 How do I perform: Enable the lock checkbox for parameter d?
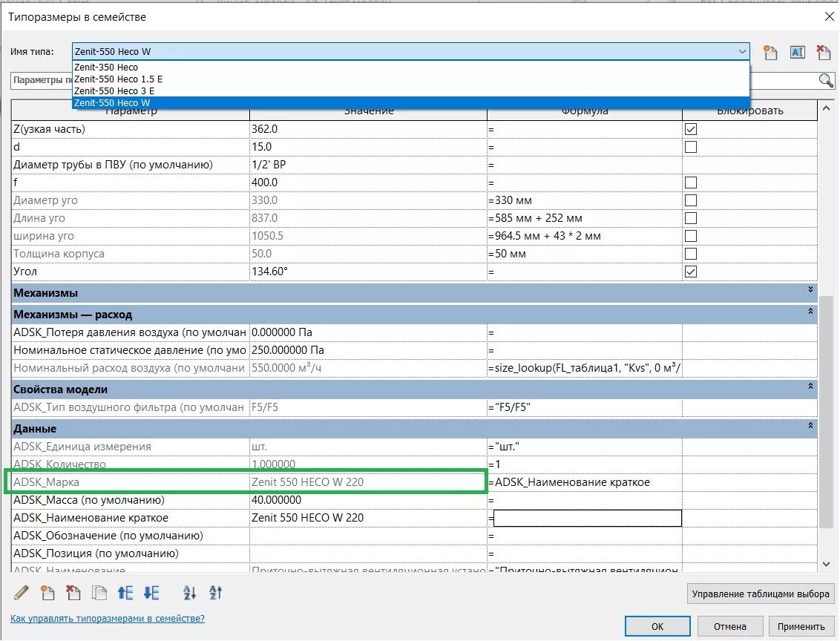point(691,147)
